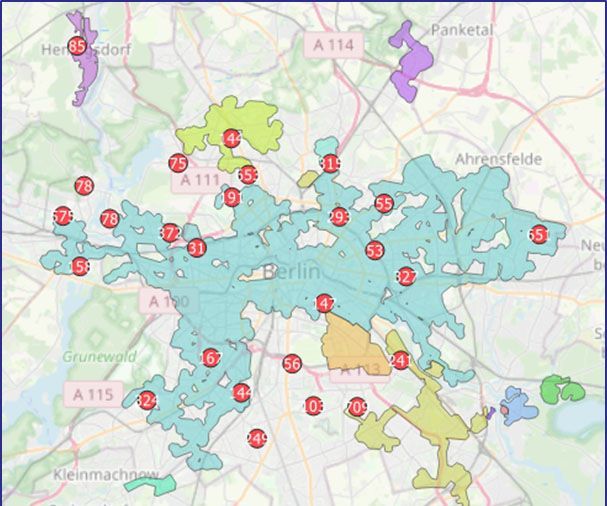Select the A 115 highway label
607x506 pixels.
pyautogui.click(x=92, y=394)
